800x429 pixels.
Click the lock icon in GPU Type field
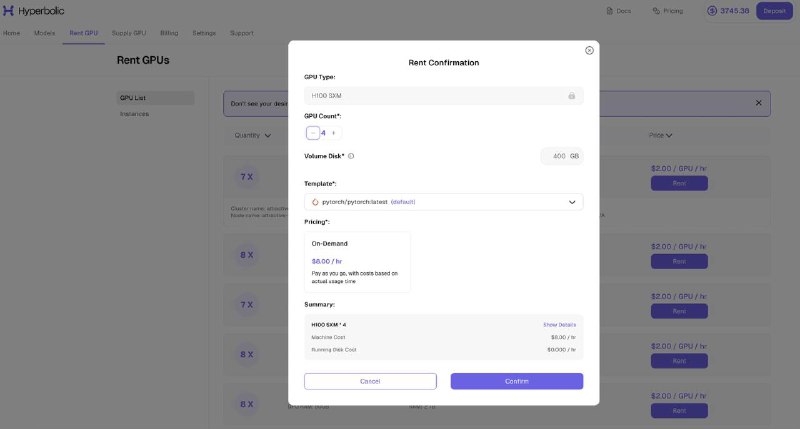pos(571,96)
